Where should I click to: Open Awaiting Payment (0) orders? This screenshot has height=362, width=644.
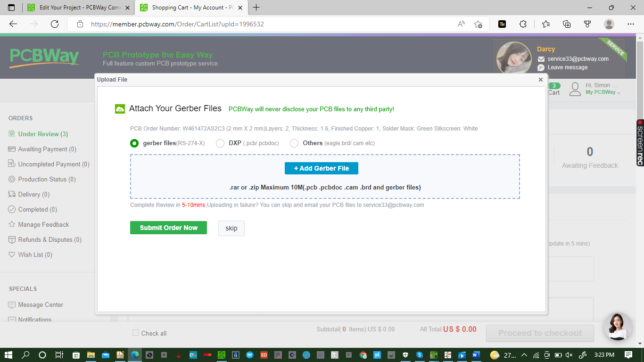pos(47,149)
